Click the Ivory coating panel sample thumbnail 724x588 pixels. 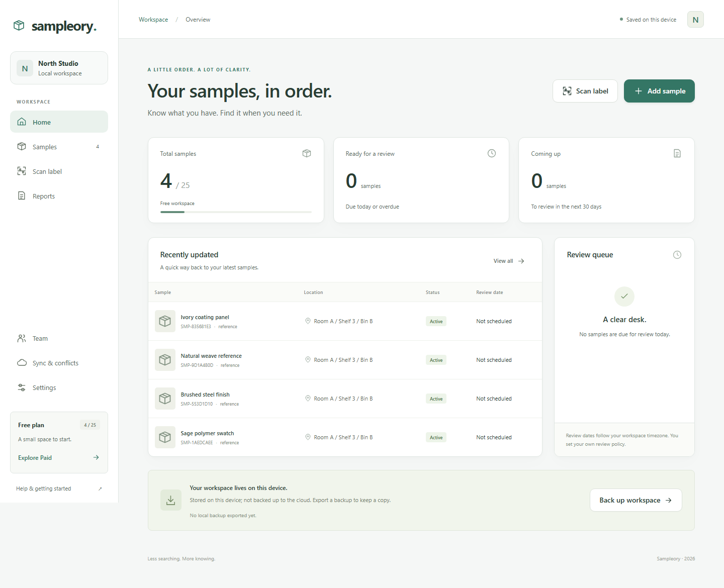pyautogui.click(x=165, y=321)
